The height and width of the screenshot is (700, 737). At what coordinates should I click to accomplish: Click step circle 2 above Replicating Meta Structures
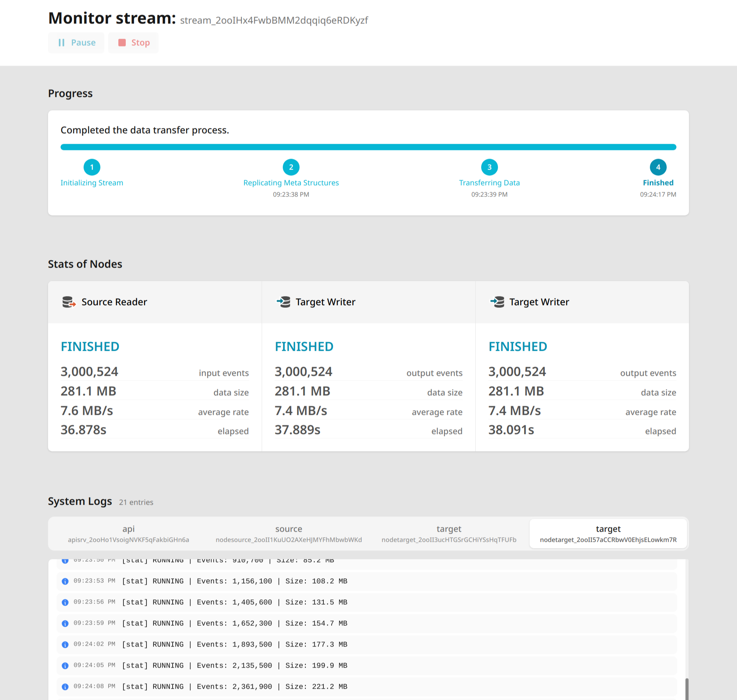point(291,168)
